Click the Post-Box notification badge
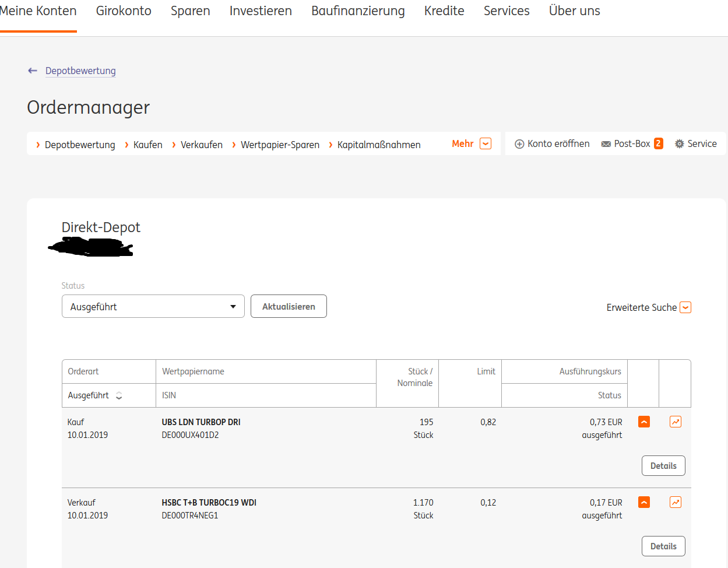 [659, 143]
